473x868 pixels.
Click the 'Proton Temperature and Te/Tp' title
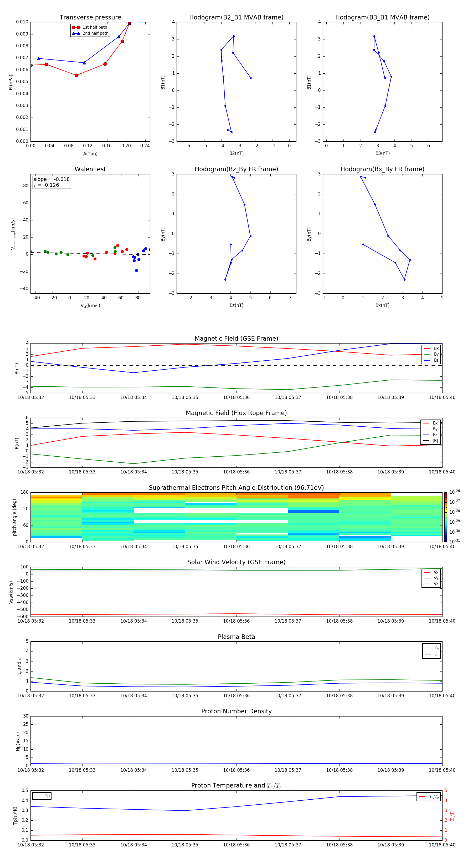point(236,786)
